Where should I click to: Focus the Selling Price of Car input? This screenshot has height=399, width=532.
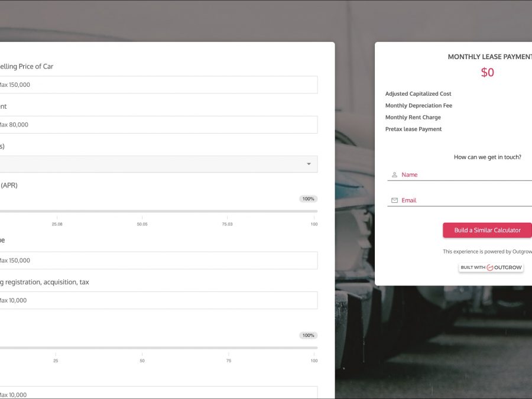(x=157, y=85)
